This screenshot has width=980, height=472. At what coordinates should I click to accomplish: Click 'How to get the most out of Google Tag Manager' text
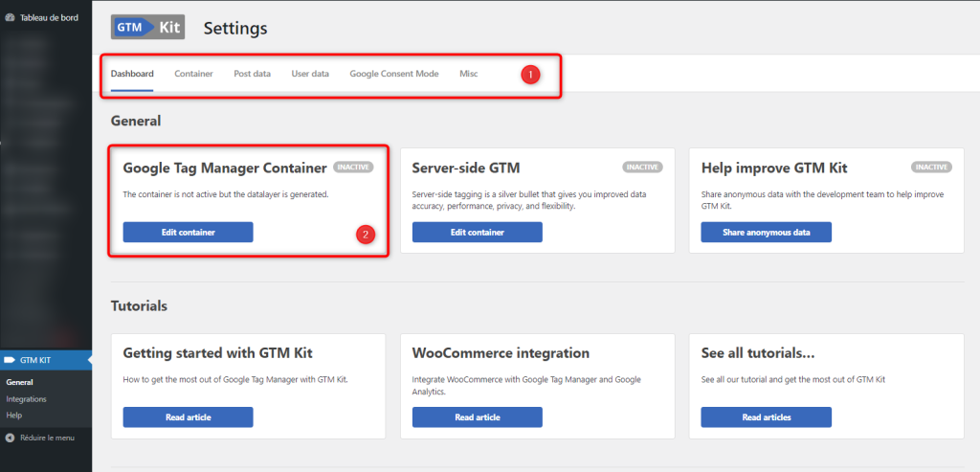click(x=235, y=379)
